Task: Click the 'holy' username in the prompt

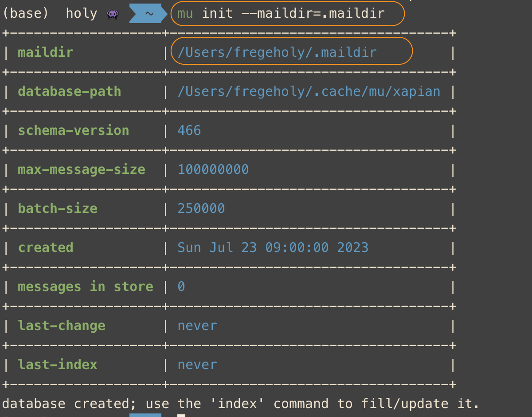Action: [81, 14]
